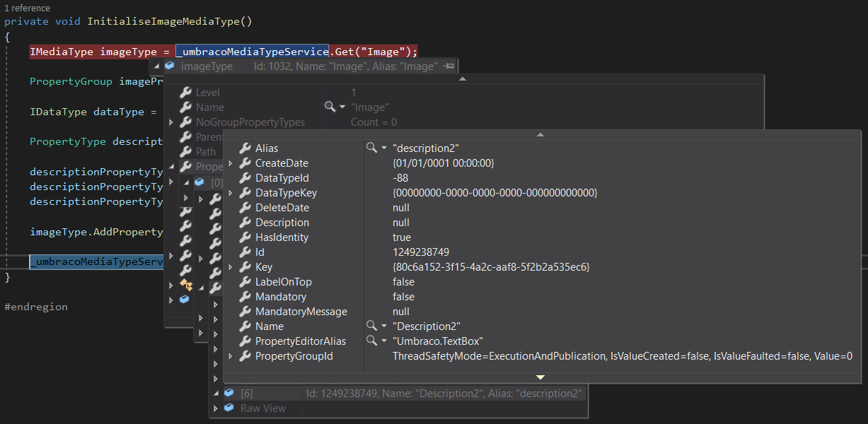Click the MandatoryMessage value null

[401, 312]
